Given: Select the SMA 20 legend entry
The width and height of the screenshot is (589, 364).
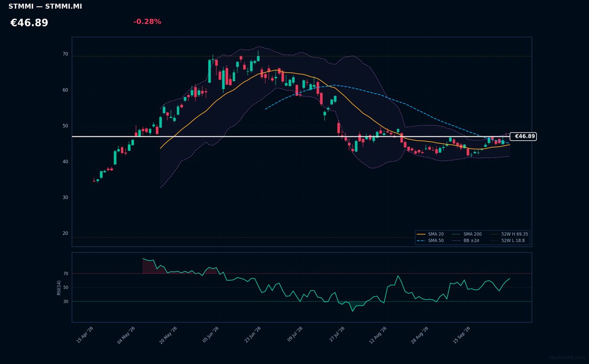Looking at the screenshot, I should pyautogui.click(x=430, y=234).
